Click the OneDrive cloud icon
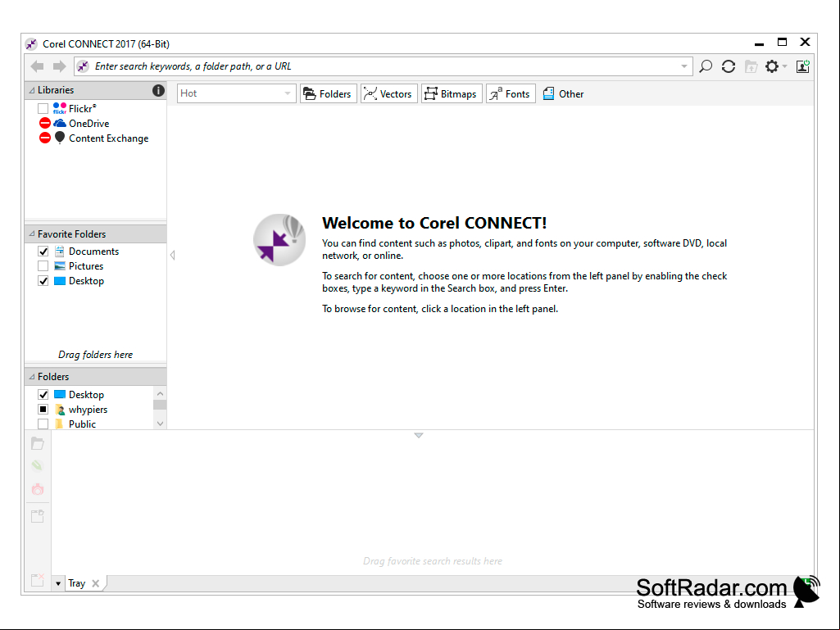 coord(60,123)
